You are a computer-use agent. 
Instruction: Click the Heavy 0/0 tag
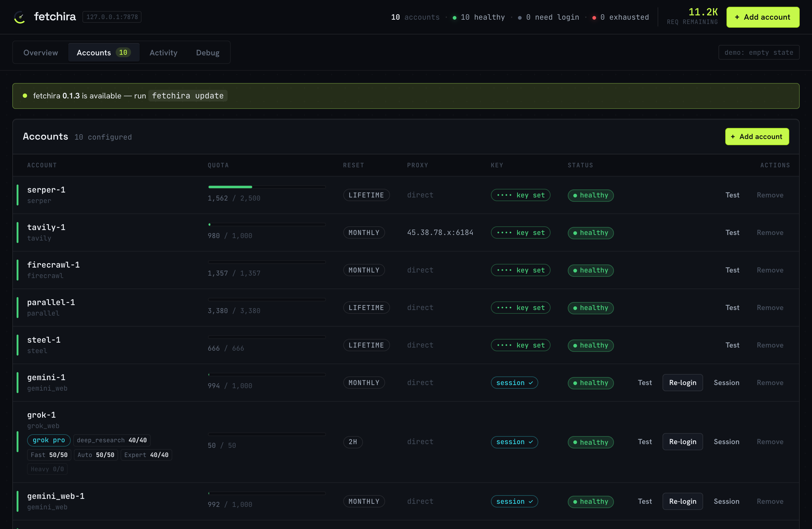pyautogui.click(x=47, y=469)
